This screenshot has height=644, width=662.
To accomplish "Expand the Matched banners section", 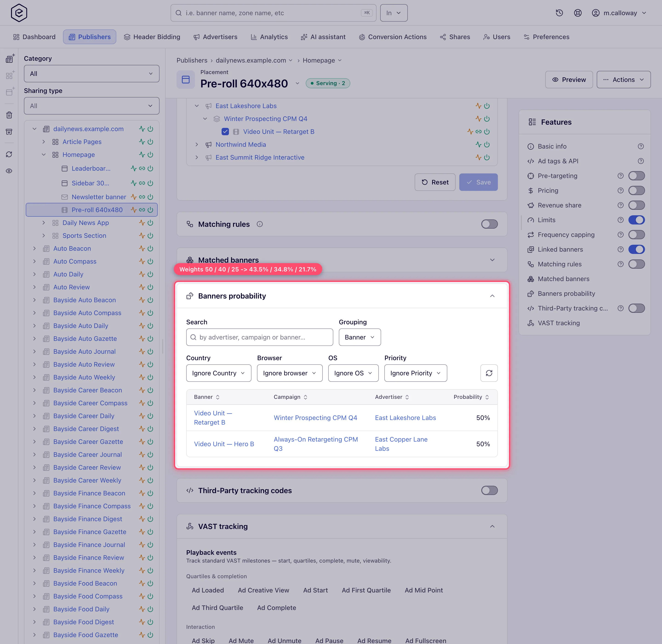I will (492, 260).
